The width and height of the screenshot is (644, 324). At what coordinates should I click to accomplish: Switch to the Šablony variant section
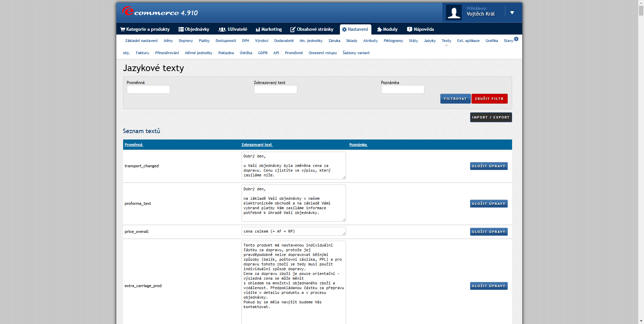click(356, 53)
